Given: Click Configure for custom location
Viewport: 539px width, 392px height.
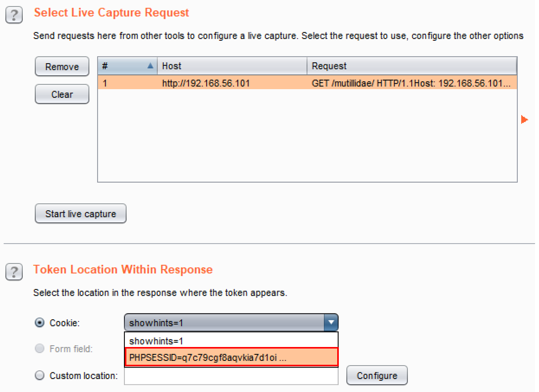Looking at the screenshot, I should (377, 375).
